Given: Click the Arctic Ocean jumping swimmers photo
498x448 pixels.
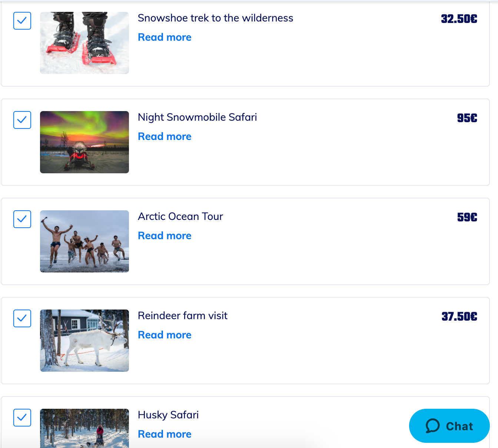Looking at the screenshot, I should tap(84, 241).
